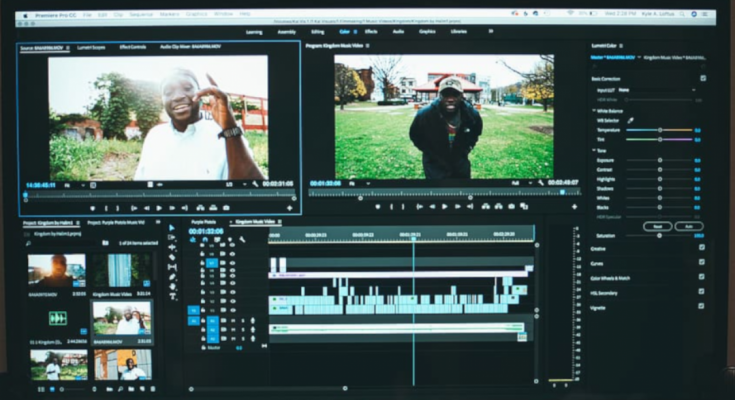
Task: Open Input LUT dropdown
Action: click(x=657, y=90)
